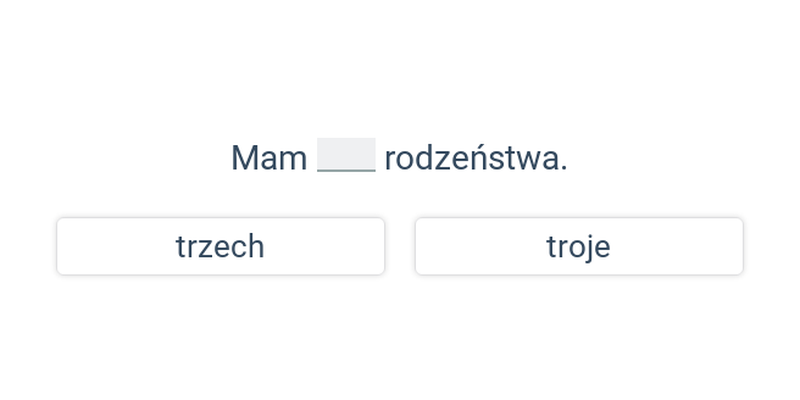Click the sentence's first word Mam
Screen dimensions: 800x400
click(x=269, y=158)
